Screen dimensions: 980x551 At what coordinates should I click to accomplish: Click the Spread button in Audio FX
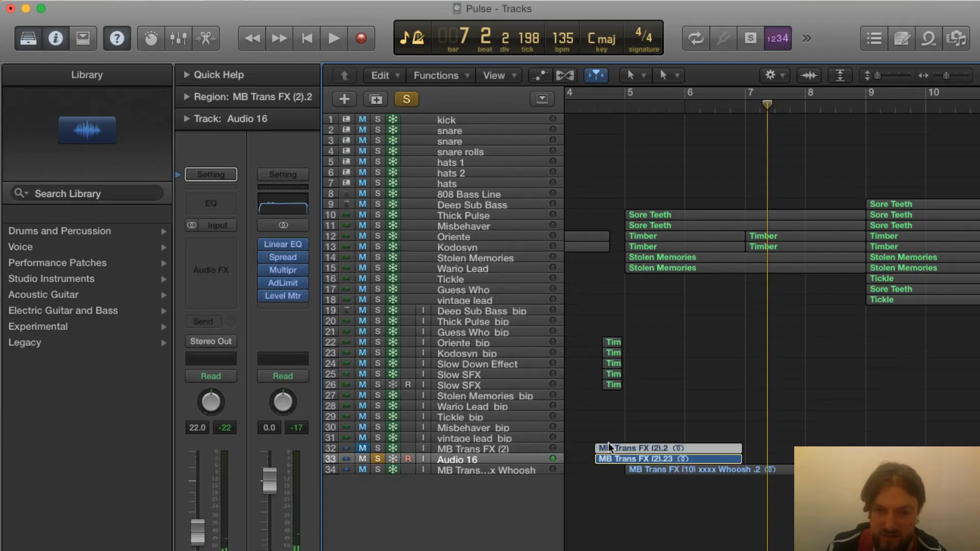pyautogui.click(x=283, y=257)
